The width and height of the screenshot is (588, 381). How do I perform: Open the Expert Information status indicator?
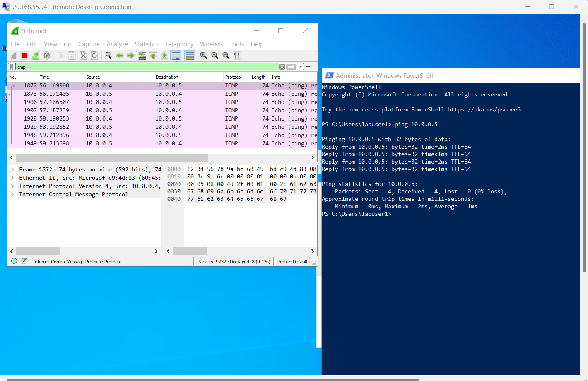click(14, 261)
